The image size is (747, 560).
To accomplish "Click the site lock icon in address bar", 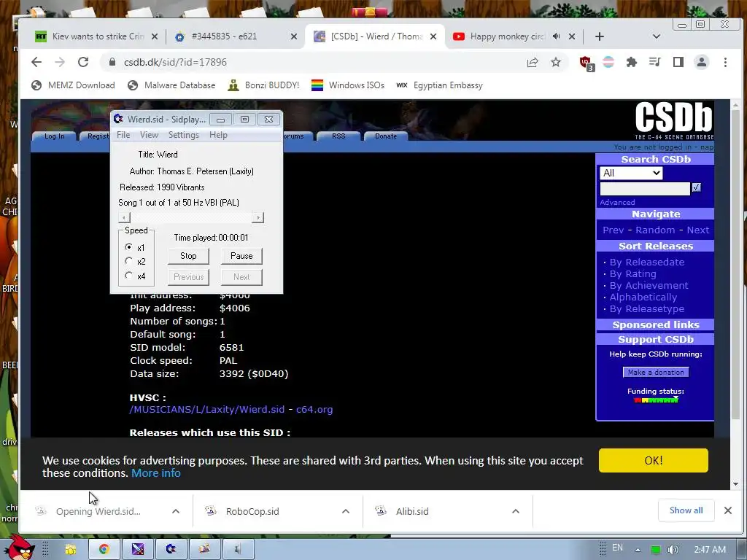I will (x=112, y=62).
